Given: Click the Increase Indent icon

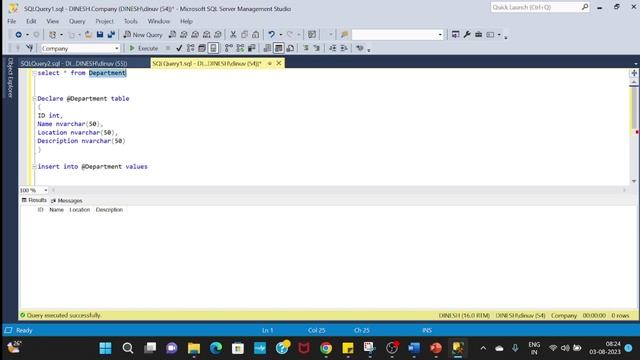Looking at the screenshot, I should point(344,48).
